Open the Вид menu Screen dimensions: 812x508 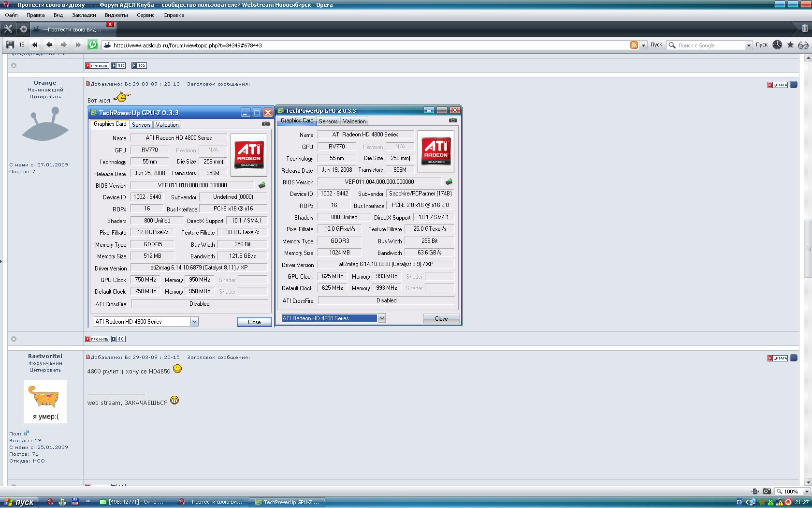58,15
